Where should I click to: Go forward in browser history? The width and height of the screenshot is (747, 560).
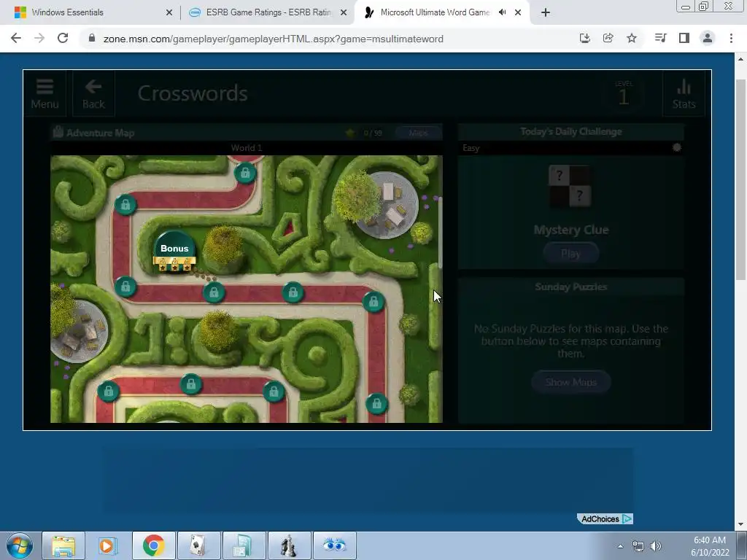click(39, 38)
